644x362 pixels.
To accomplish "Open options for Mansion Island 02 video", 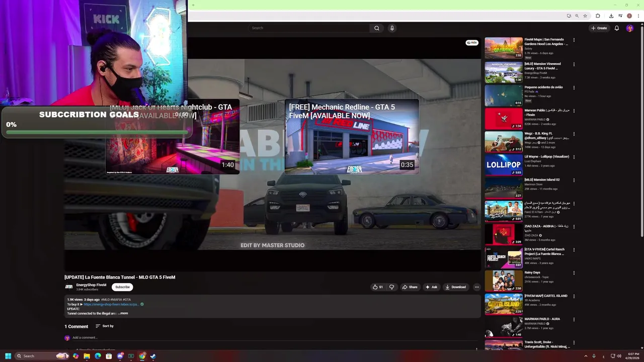I will [x=574, y=180].
